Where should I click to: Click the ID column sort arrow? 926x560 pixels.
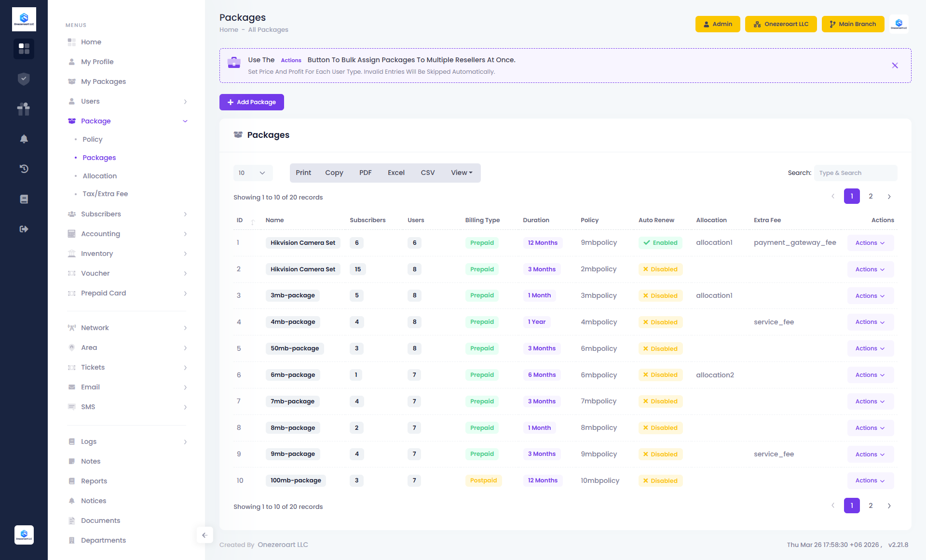click(252, 221)
